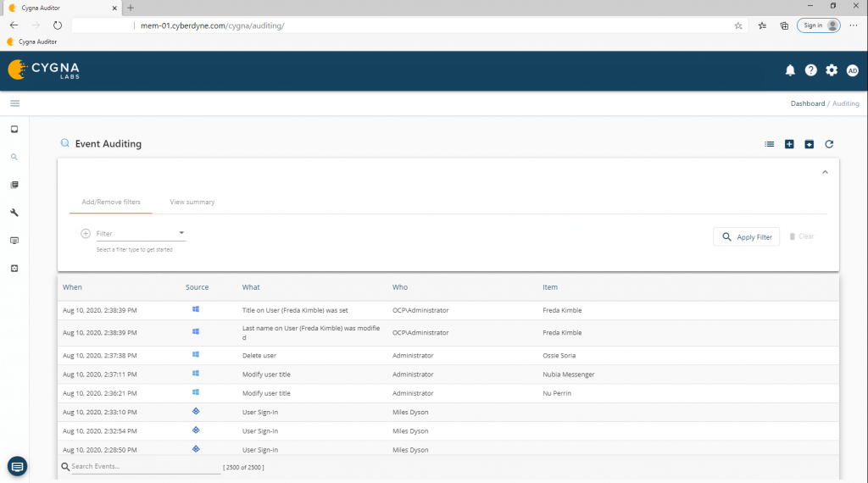868x483 pixels.
Task: Open settings via the gear icon
Action: [x=832, y=70]
